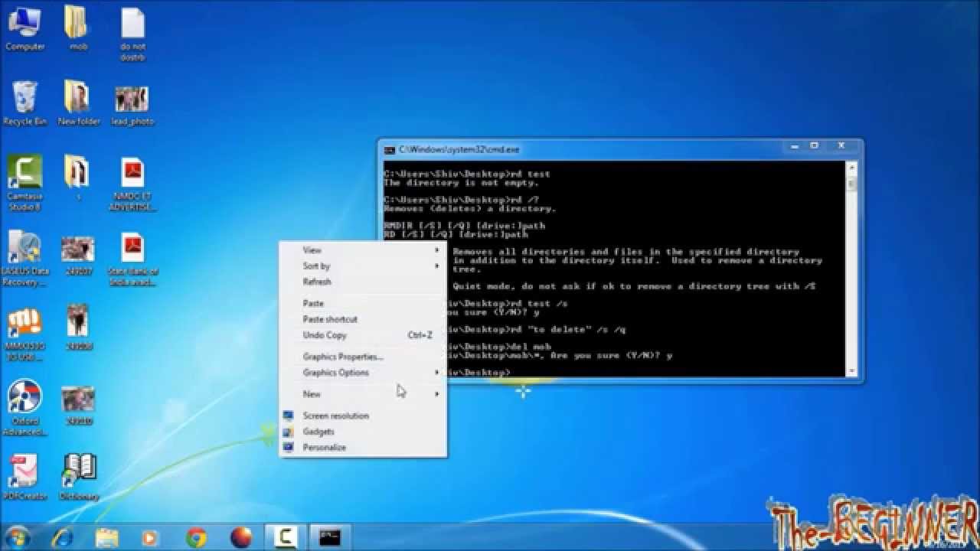The width and height of the screenshot is (980, 551).
Task: Choose 'Paste shortcut' in context menu
Action: (362, 319)
